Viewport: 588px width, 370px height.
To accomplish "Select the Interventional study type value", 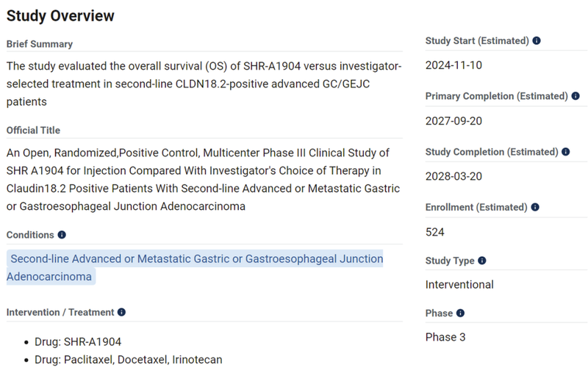I will coord(459,284).
